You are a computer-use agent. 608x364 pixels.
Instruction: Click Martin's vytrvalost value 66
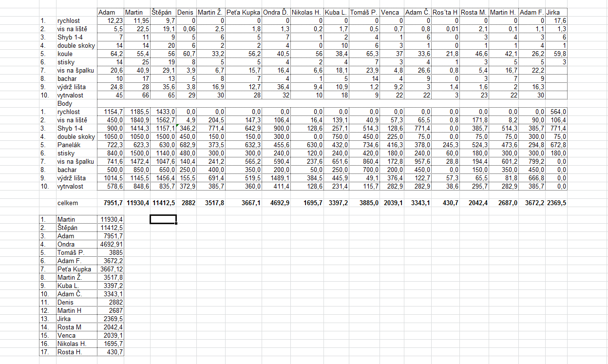click(x=137, y=95)
